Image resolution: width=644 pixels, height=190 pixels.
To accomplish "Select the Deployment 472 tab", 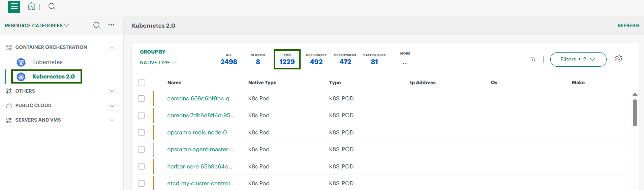I will coord(345,59).
